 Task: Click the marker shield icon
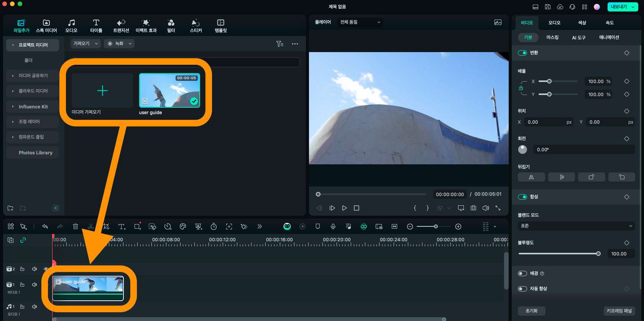click(318, 227)
